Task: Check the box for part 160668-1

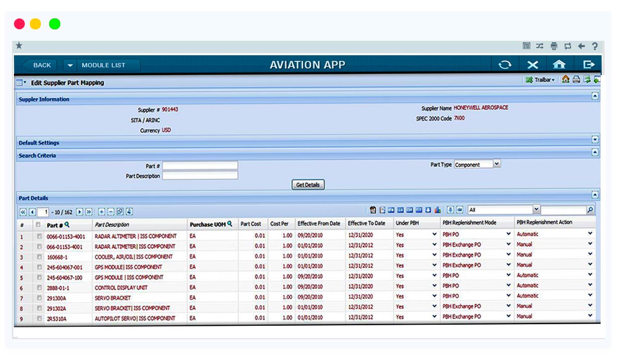Action: click(x=39, y=257)
